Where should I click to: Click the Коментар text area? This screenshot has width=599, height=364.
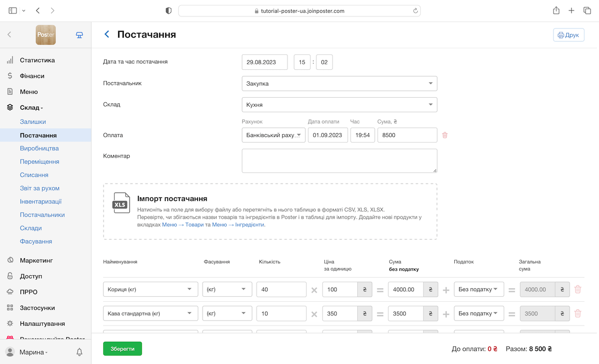[x=339, y=161]
